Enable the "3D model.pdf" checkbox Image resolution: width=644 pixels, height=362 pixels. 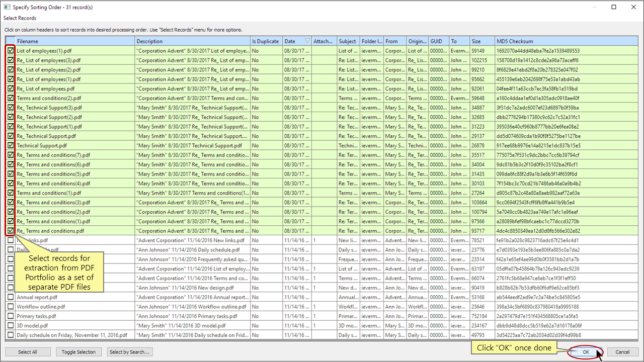10,325
